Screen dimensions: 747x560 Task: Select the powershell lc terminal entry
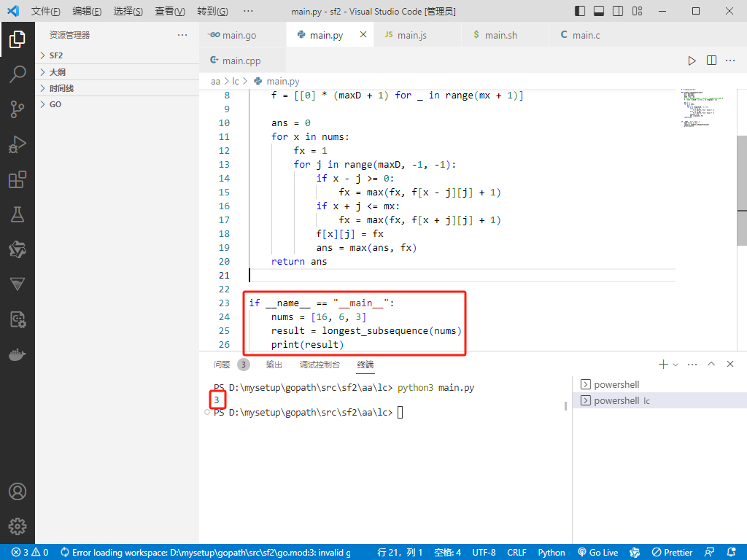pyautogui.click(x=659, y=400)
